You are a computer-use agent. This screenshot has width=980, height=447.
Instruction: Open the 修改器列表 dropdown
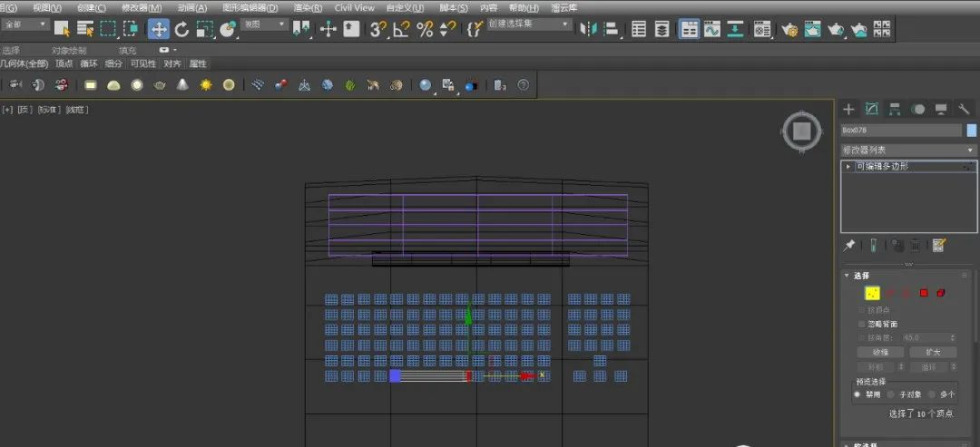pos(908,151)
